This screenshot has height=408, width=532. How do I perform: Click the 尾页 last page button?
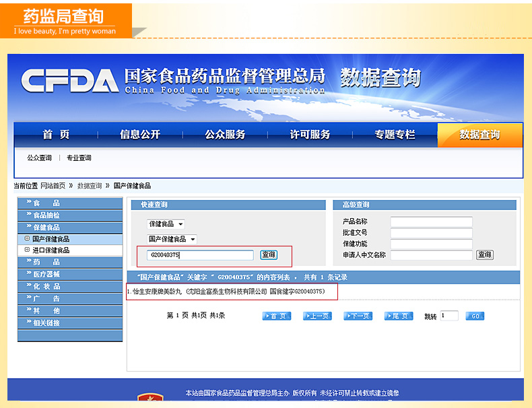point(399,316)
